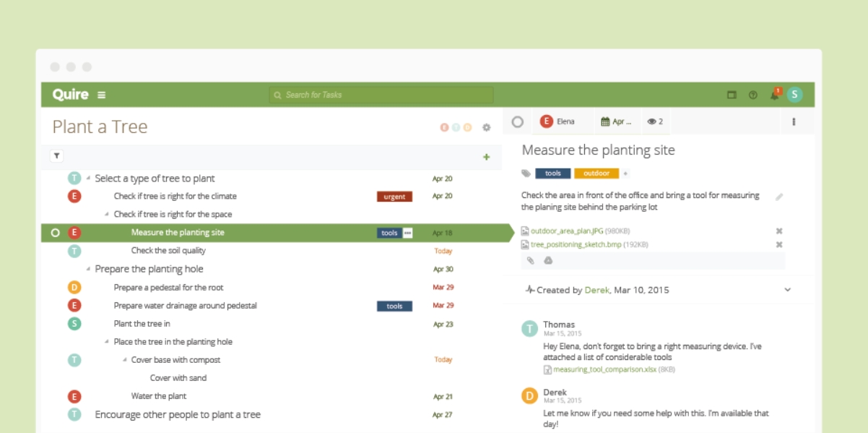
Task: Select the Cover with sand task
Action: tap(178, 378)
